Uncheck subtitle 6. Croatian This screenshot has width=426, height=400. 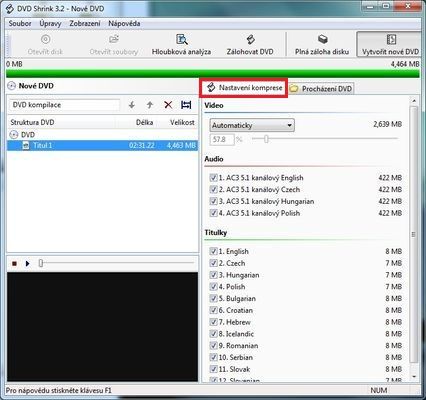(x=213, y=310)
